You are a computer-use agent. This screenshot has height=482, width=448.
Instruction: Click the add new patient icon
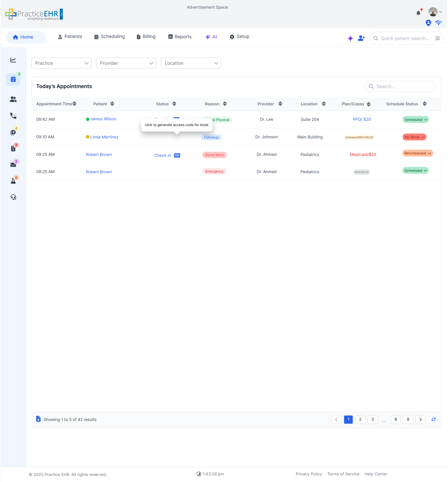pos(361,38)
